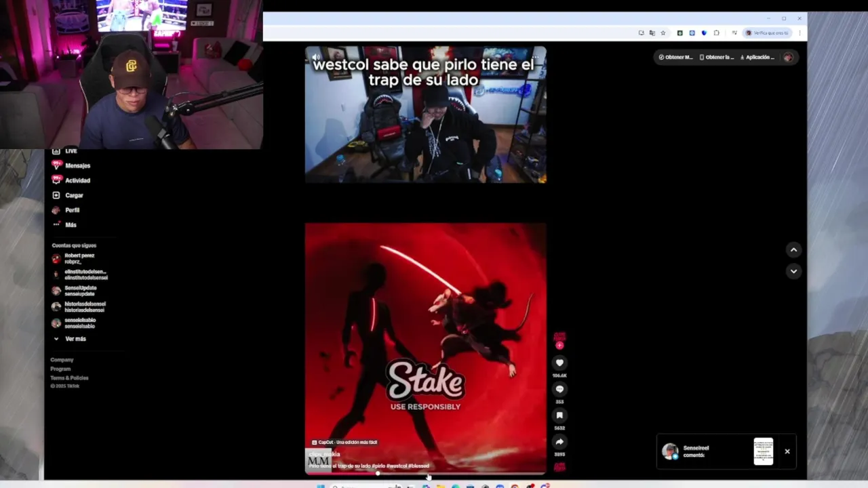Open video comments bubble icon

559,389
